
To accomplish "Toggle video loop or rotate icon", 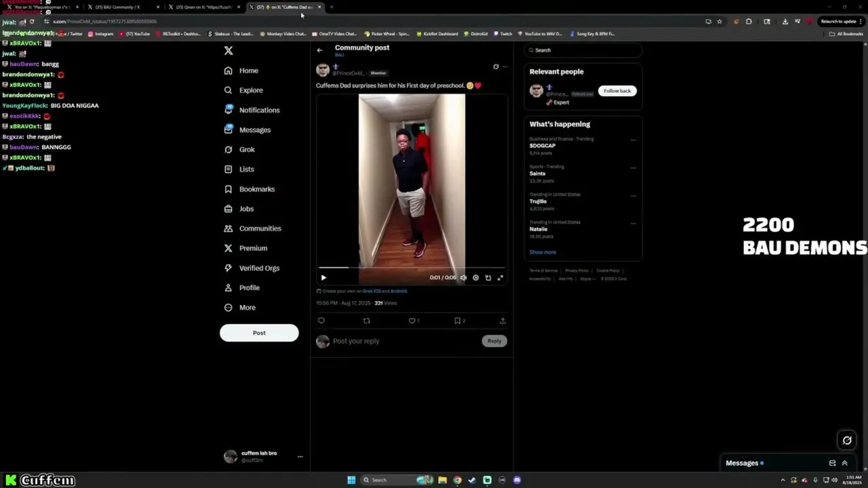I will pos(488,277).
